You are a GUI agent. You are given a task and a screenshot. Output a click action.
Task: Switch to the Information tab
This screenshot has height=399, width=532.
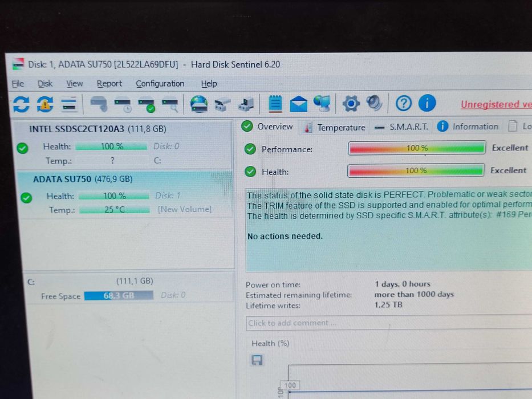click(468, 127)
